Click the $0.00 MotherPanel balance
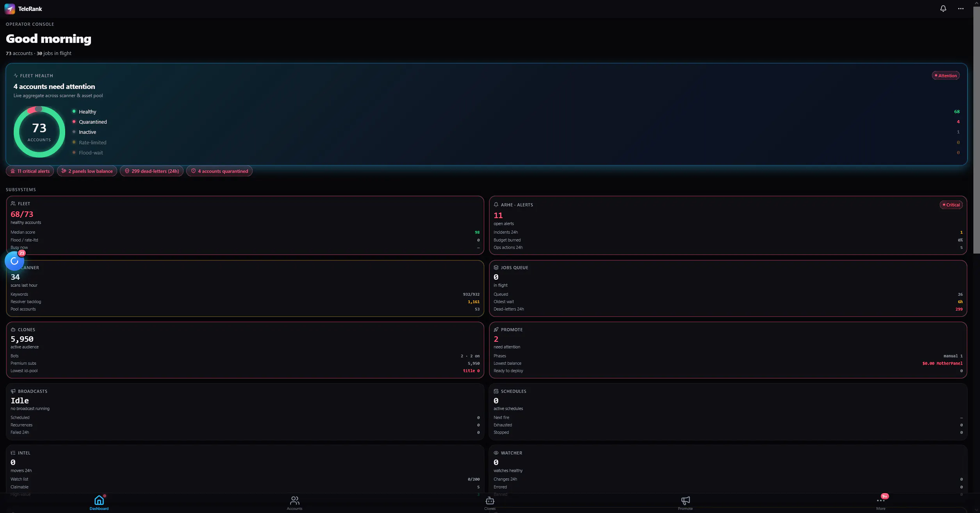Viewport: 980px width, 513px height. click(x=943, y=364)
